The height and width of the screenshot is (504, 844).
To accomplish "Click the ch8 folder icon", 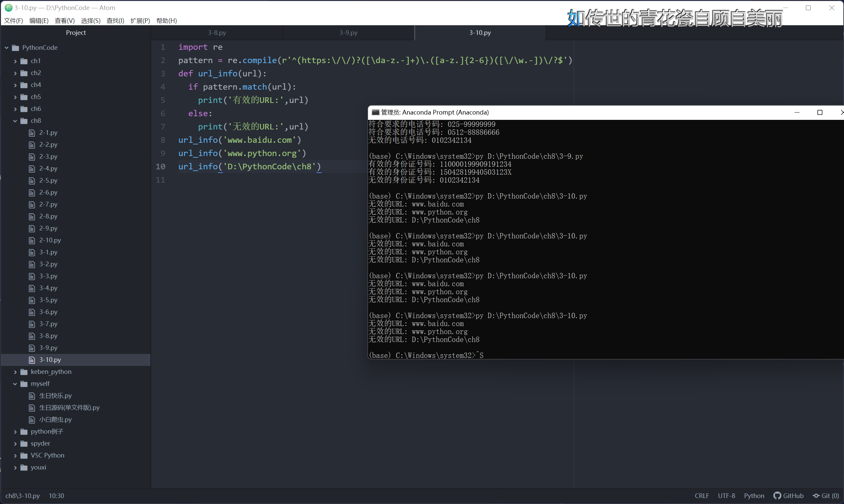I will [x=24, y=121].
